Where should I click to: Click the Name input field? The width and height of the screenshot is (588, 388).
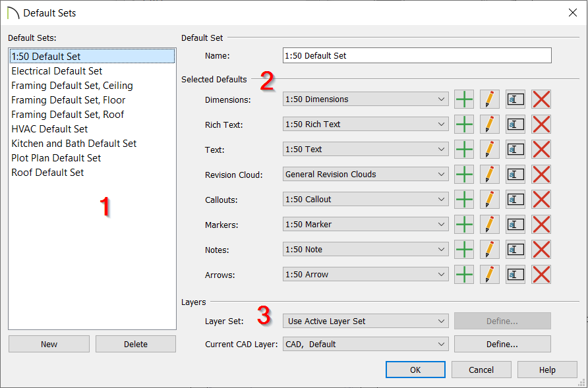(x=417, y=55)
